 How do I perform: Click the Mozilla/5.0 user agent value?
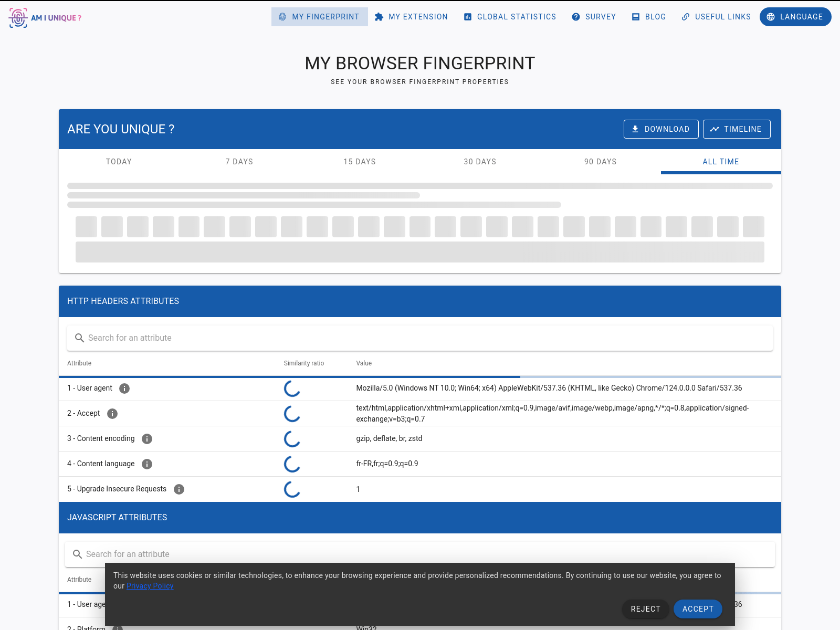(549, 388)
